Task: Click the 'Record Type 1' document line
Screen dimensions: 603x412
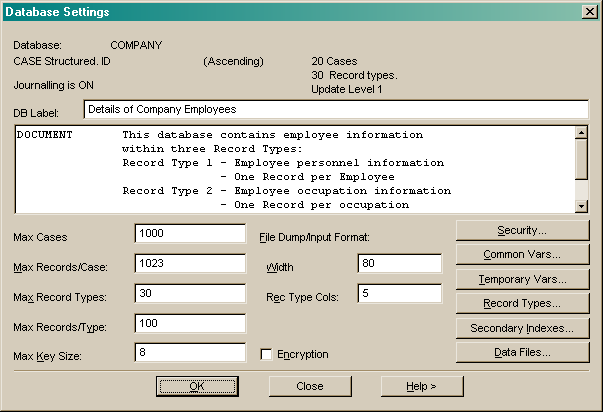Action: [x=283, y=163]
